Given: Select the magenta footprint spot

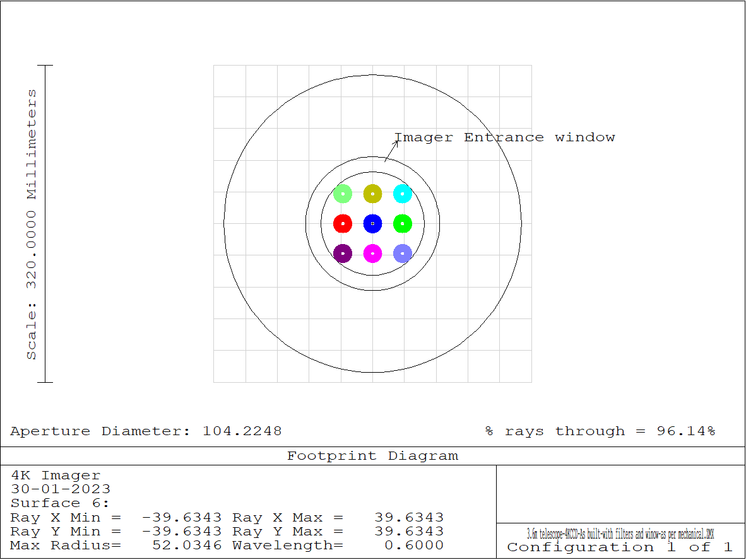Looking at the screenshot, I should [x=372, y=254].
